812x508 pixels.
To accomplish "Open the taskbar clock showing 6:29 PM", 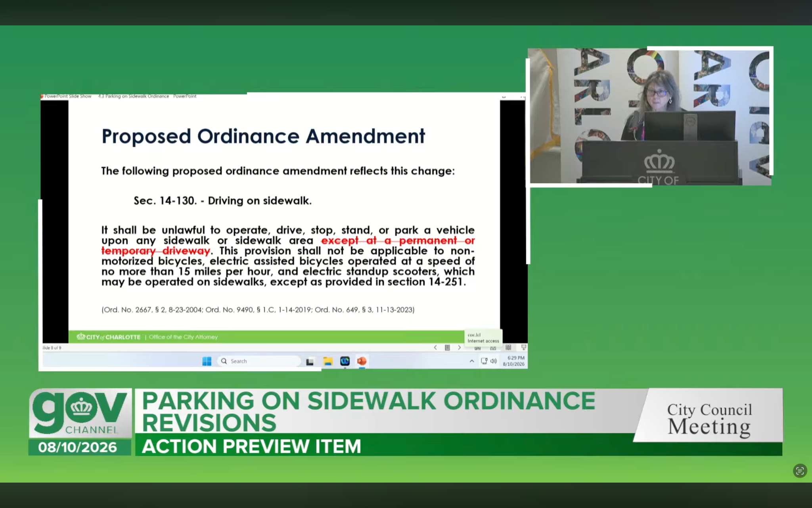I will coord(514,361).
